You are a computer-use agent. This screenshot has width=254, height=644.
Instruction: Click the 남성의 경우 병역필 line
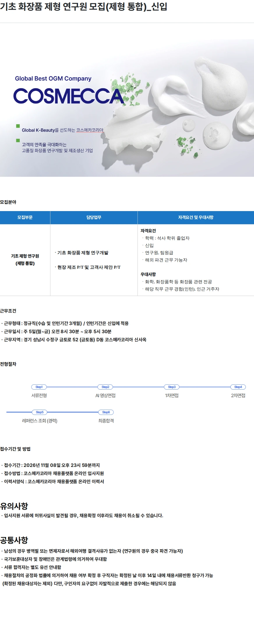(92, 551)
